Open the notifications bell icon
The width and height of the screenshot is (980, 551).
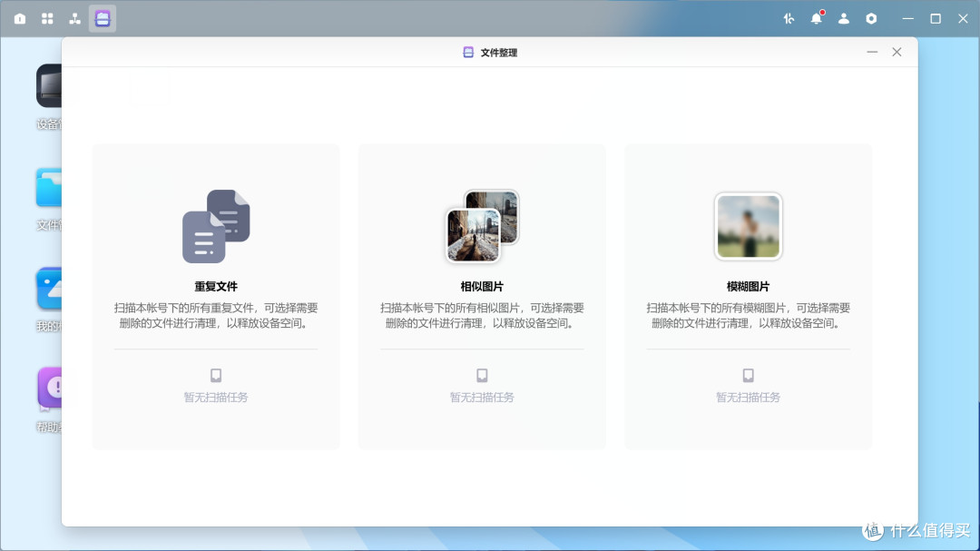point(817,19)
